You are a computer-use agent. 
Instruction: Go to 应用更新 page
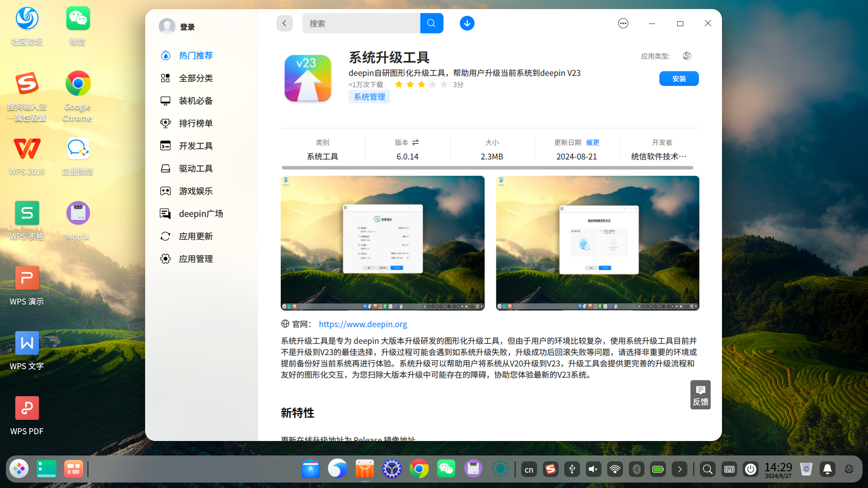pos(195,236)
